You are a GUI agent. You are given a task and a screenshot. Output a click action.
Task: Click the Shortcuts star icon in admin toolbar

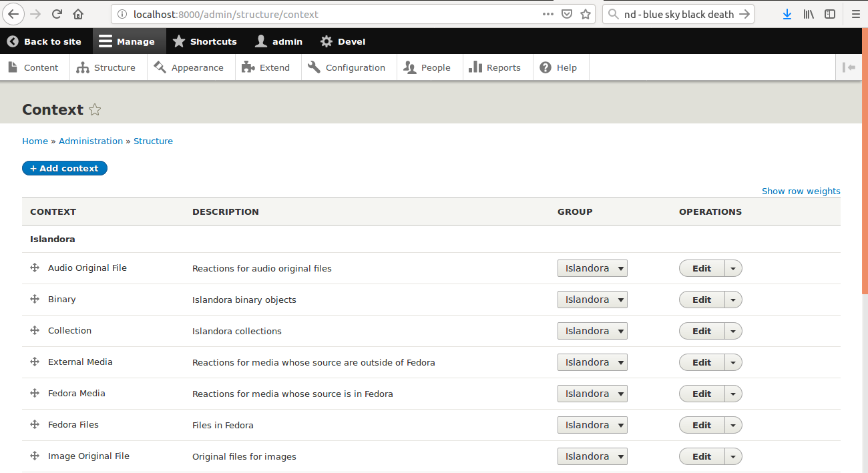tap(178, 41)
